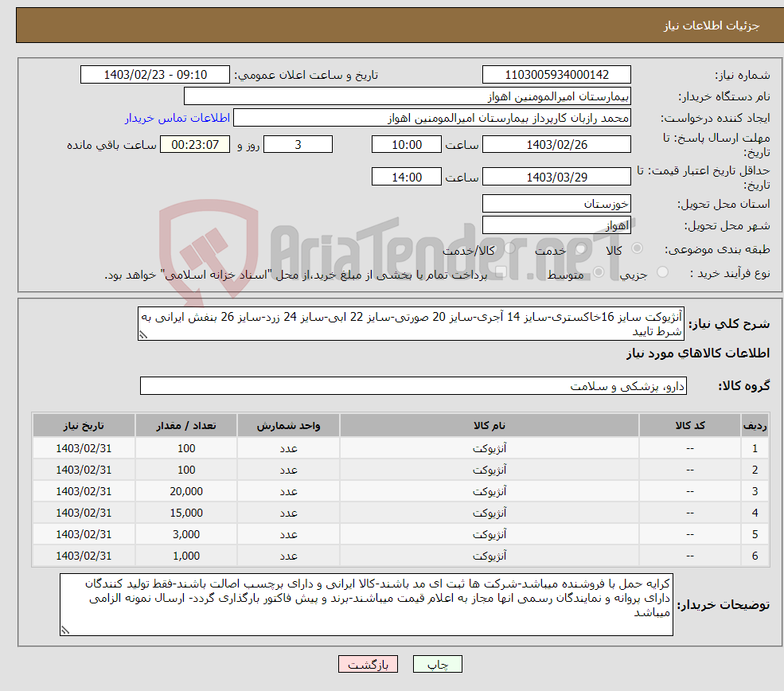784x691 pixels.
Task: Click the announcement date field 1403/02/23 - 09:10
Action: (x=155, y=75)
